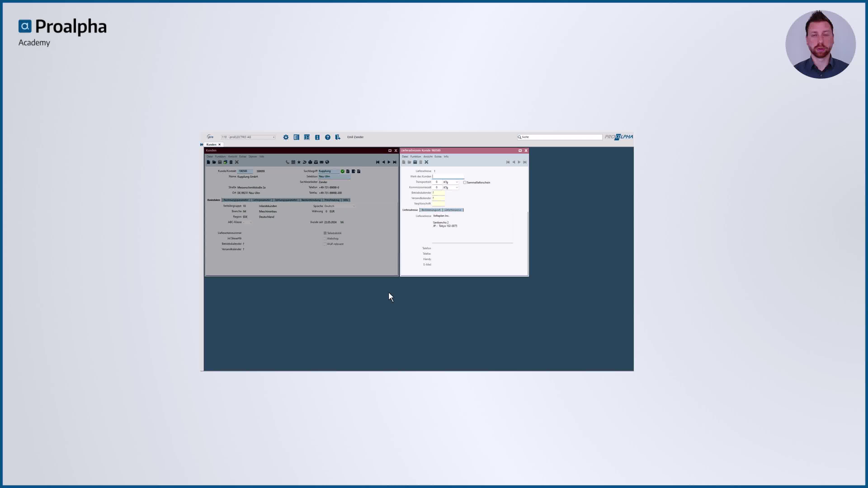Click the calendar icon in Kunden toolbar

click(x=293, y=162)
